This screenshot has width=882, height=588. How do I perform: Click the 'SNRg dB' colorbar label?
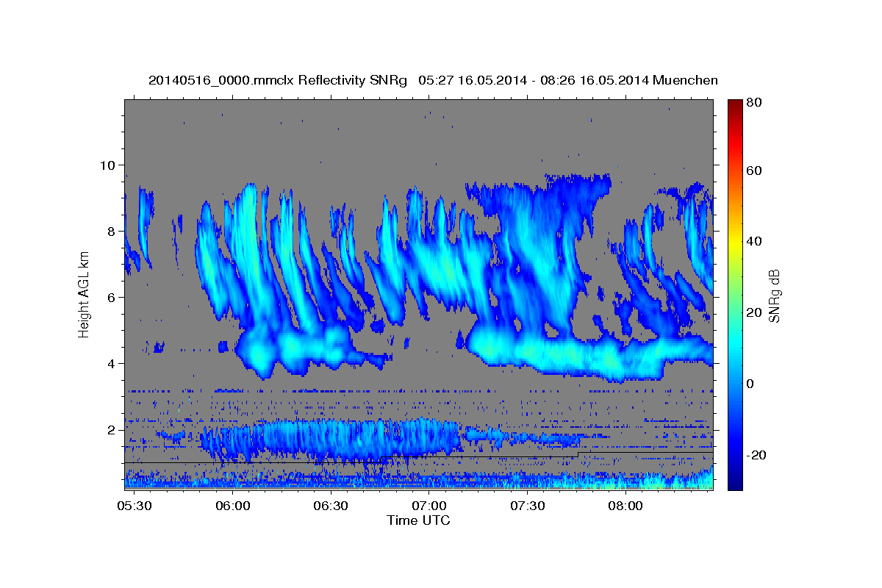[x=774, y=296]
